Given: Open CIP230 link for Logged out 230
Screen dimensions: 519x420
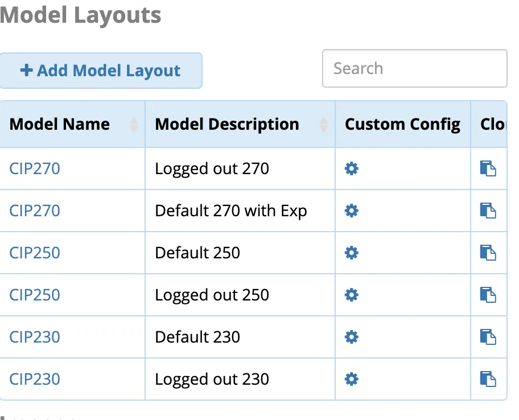Looking at the screenshot, I should point(35,379).
